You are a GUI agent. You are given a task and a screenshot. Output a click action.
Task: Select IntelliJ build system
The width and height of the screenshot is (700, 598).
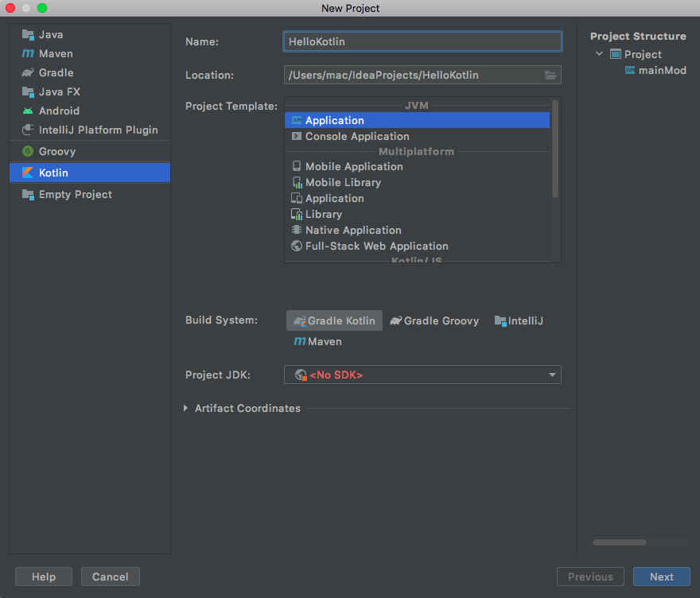click(519, 320)
